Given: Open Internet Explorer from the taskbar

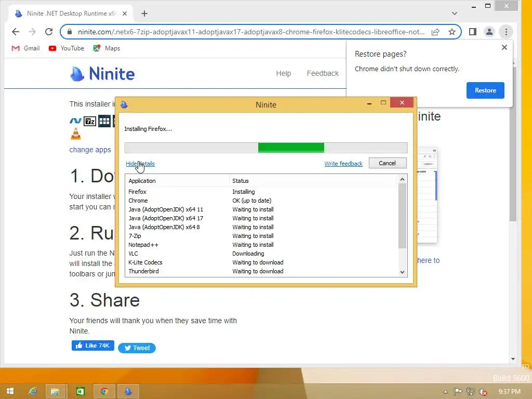Looking at the screenshot, I should [33, 391].
